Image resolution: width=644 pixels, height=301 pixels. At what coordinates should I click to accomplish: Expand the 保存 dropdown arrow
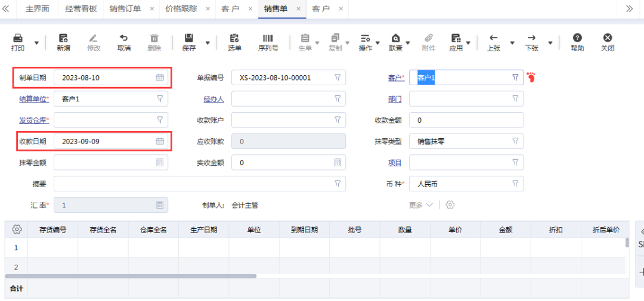click(208, 43)
